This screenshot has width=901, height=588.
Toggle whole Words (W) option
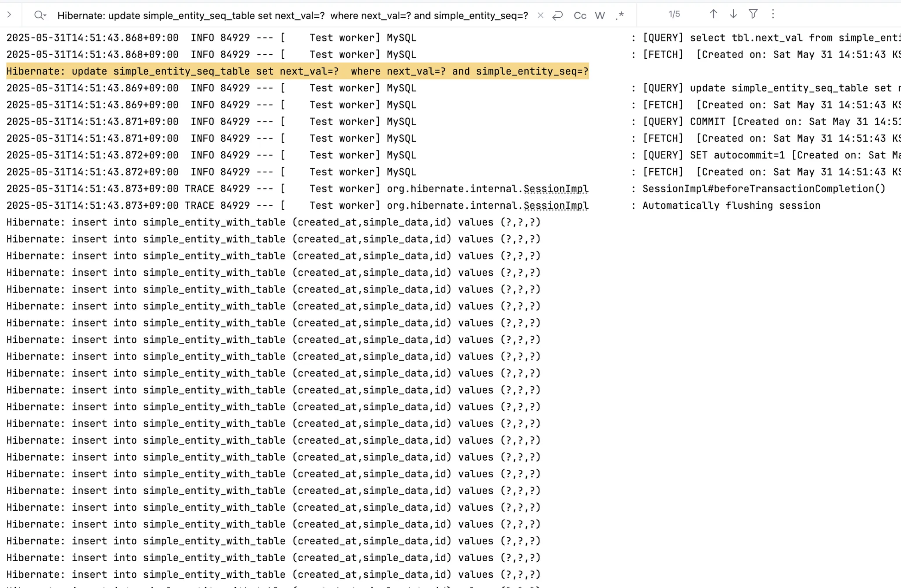tap(599, 15)
